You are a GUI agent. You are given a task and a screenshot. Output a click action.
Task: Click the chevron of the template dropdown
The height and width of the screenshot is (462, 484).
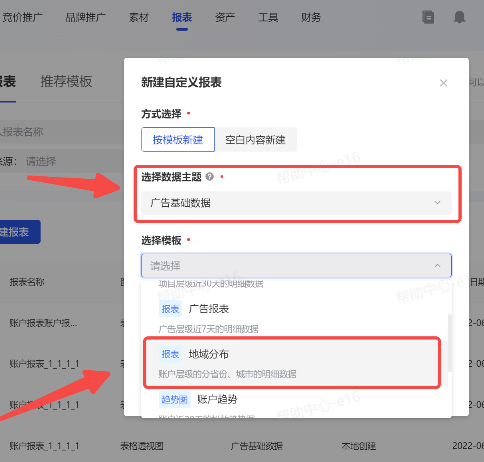[x=437, y=266]
